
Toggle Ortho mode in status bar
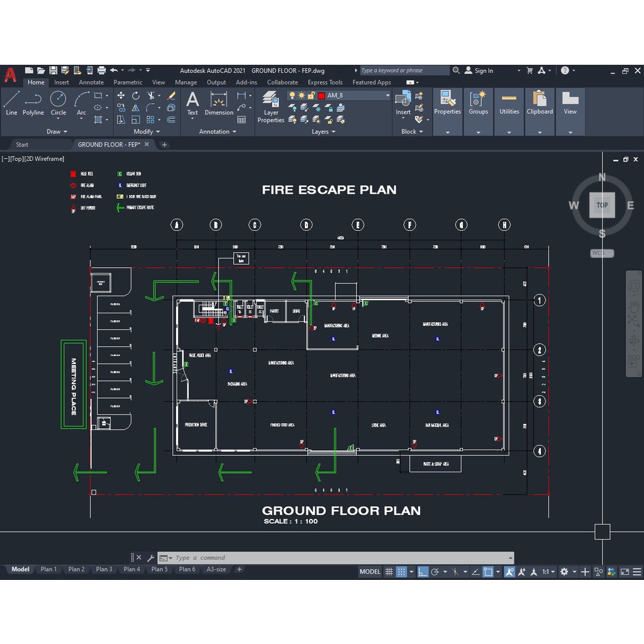coord(423,572)
